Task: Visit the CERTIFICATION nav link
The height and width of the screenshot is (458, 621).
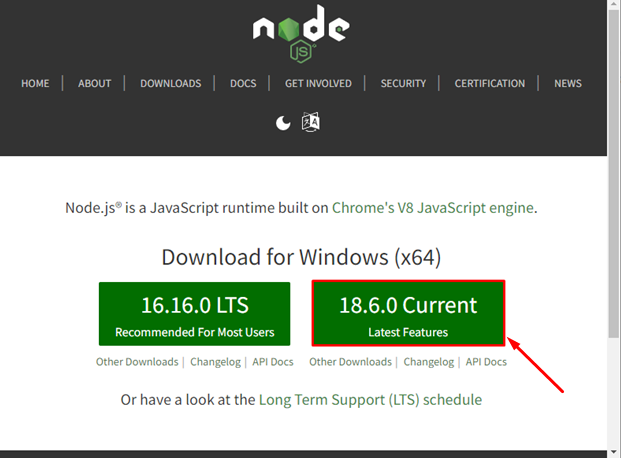Action: 490,84
